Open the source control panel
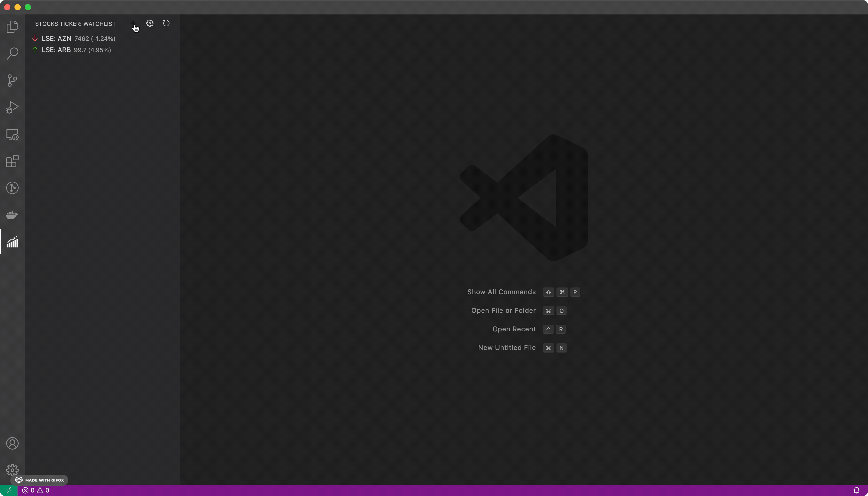868x496 pixels. point(12,80)
